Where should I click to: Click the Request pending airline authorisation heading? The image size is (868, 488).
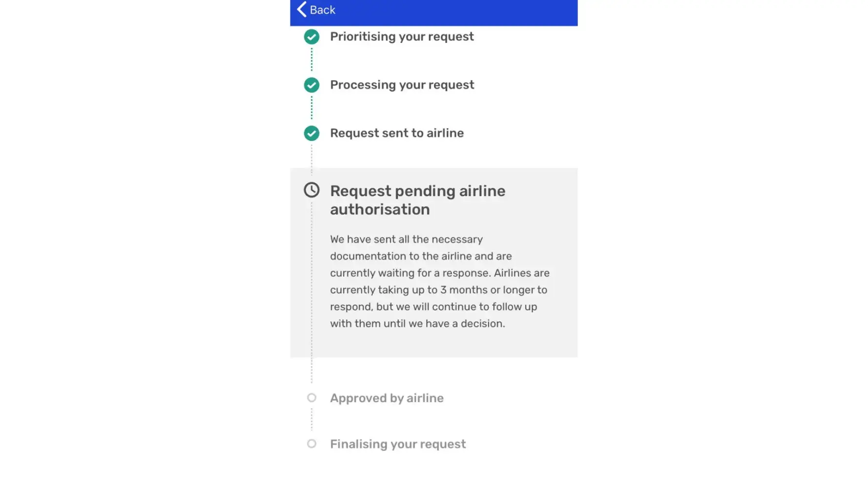point(417,200)
